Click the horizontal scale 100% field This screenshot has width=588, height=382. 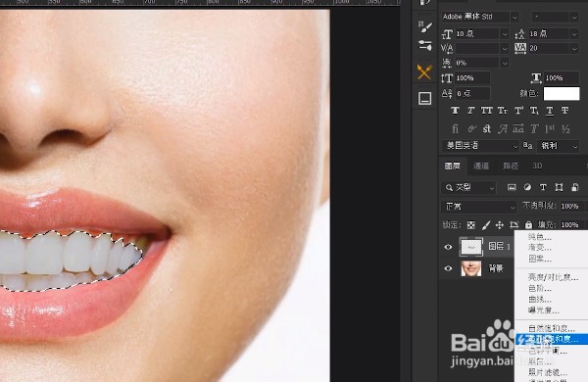coord(562,77)
